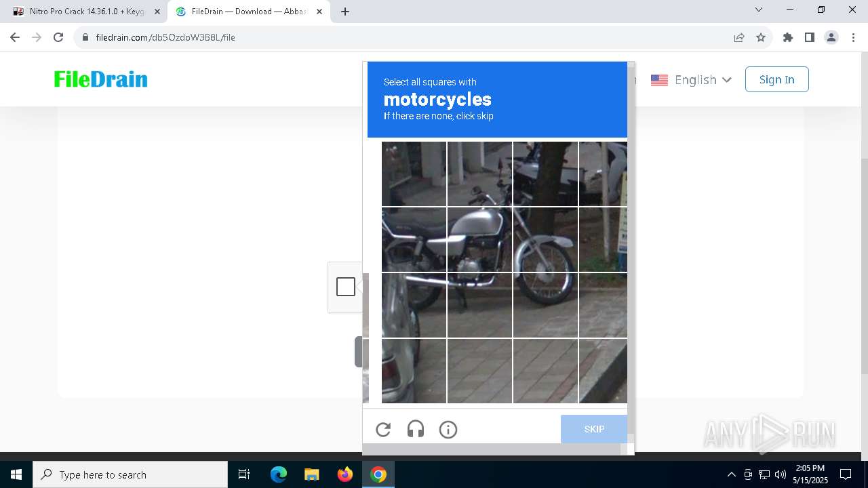Switch to the Nitro Pro Crack tab
The width and height of the screenshot is (868, 488).
click(x=87, y=12)
